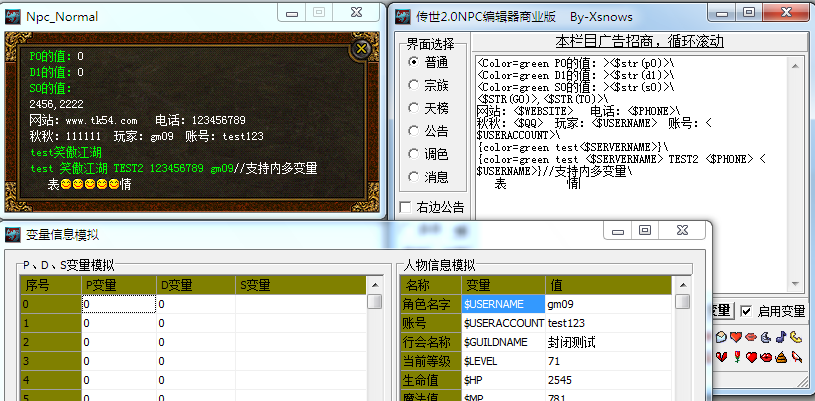Insert the red rose emoticon

point(737,357)
